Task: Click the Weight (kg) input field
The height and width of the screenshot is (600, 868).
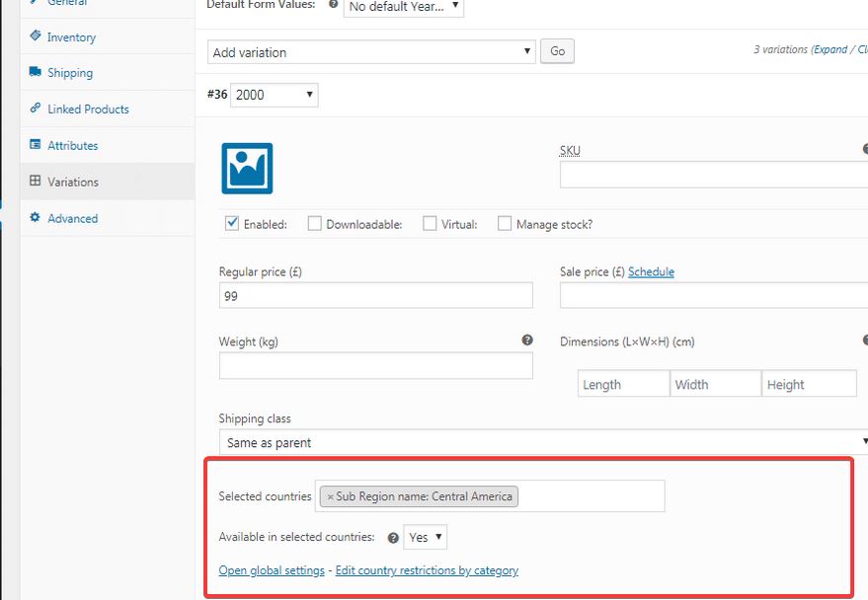Action: pyautogui.click(x=376, y=365)
